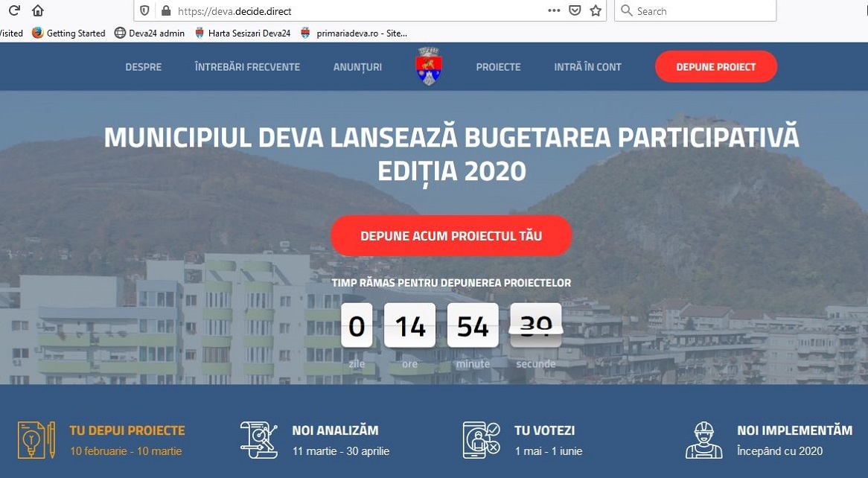Click the lightbulb document projects icon
Image resolution: width=868 pixels, height=478 pixels.
[x=36, y=440]
